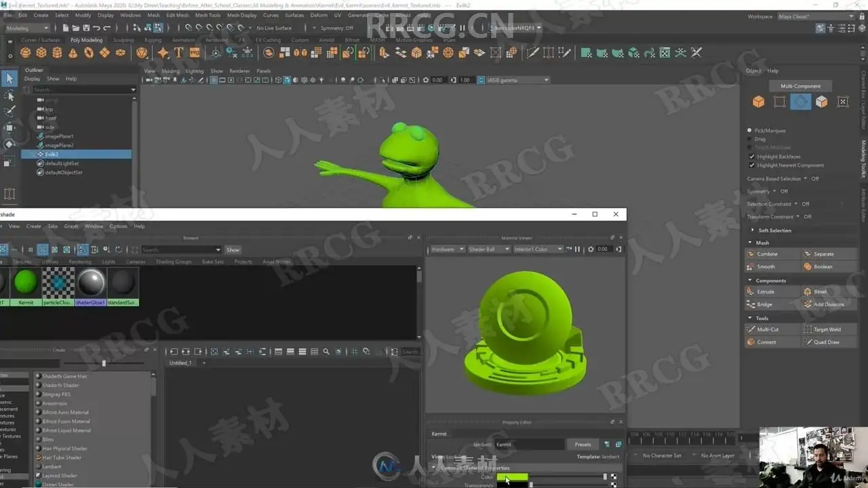Image resolution: width=868 pixels, height=488 pixels.
Task: Select the Kermit material swatch
Action: pos(26,286)
